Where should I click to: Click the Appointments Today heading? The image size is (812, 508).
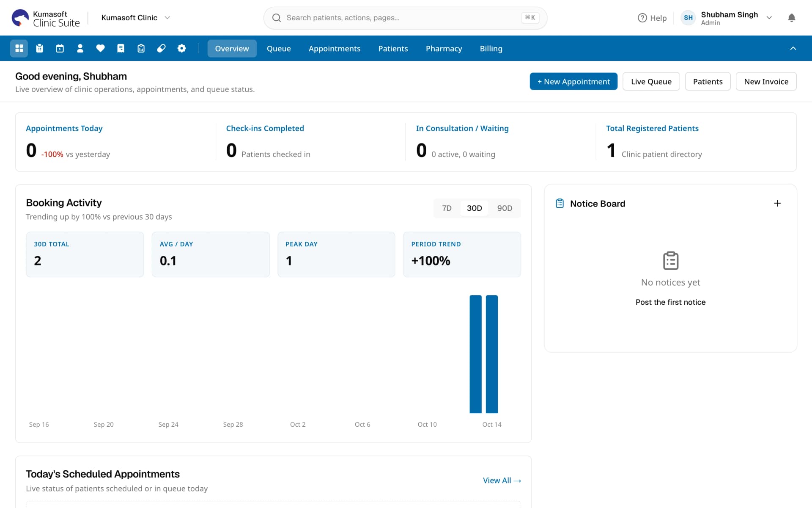tap(64, 128)
